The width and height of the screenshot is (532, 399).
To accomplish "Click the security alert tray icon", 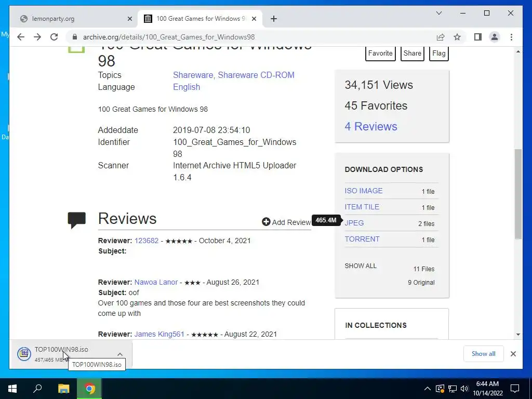I will click(x=440, y=389).
